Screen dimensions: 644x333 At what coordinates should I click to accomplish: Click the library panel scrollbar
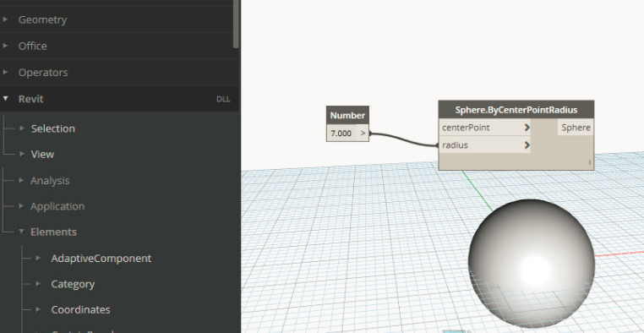click(x=236, y=24)
